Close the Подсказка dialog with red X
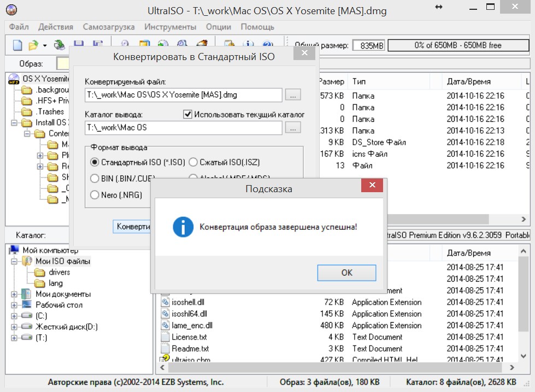This screenshot has width=535, height=392. [372, 185]
